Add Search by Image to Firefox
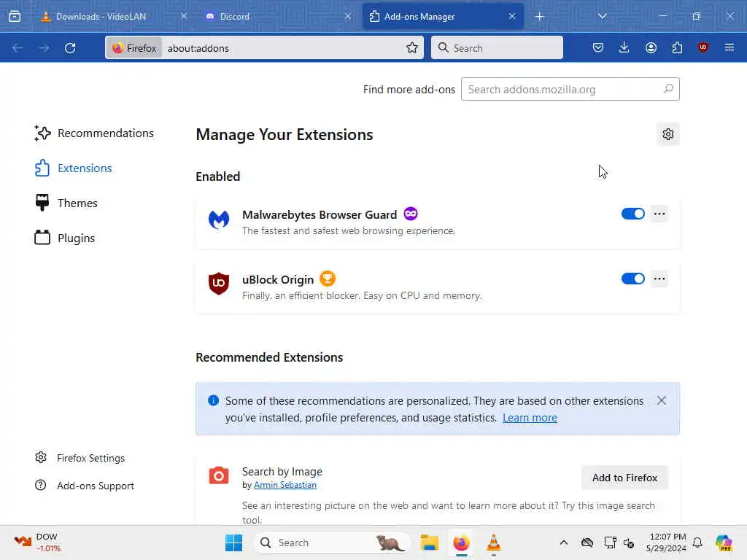747x560 pixels. coord(624,478)
